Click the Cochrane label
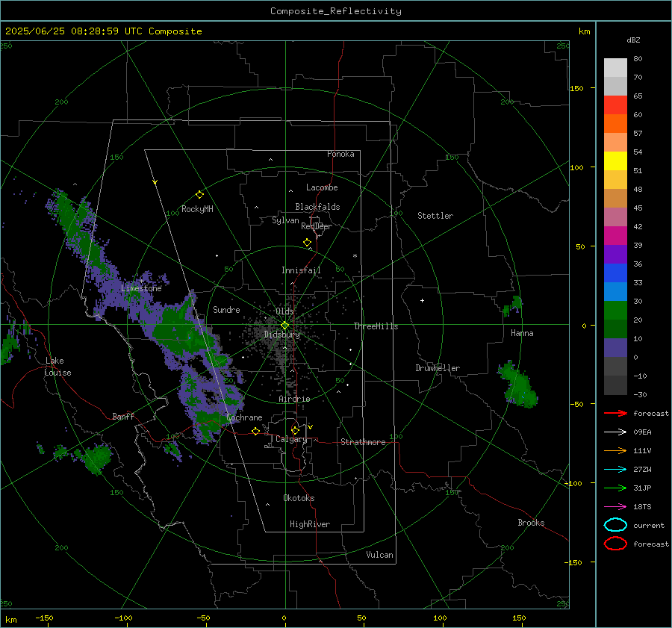 [x=244, y=417]
